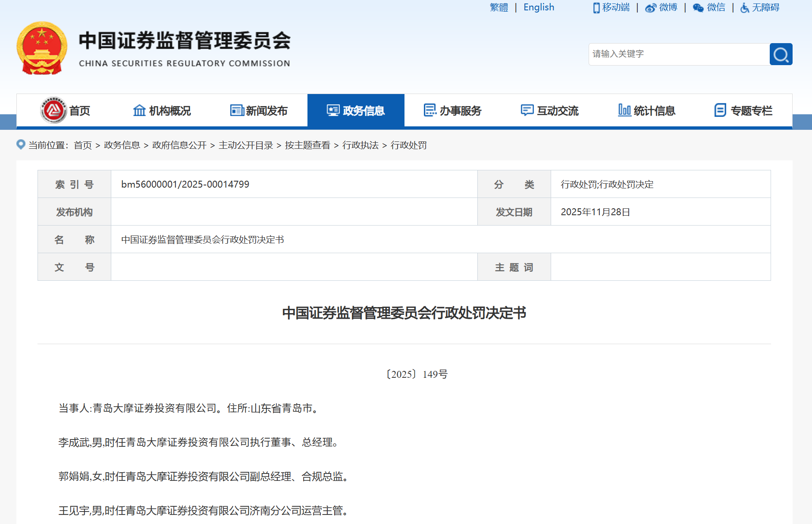This screenshot has width=812, height=524.
Task: Switch language to English
Action: [x=539, y=7]
